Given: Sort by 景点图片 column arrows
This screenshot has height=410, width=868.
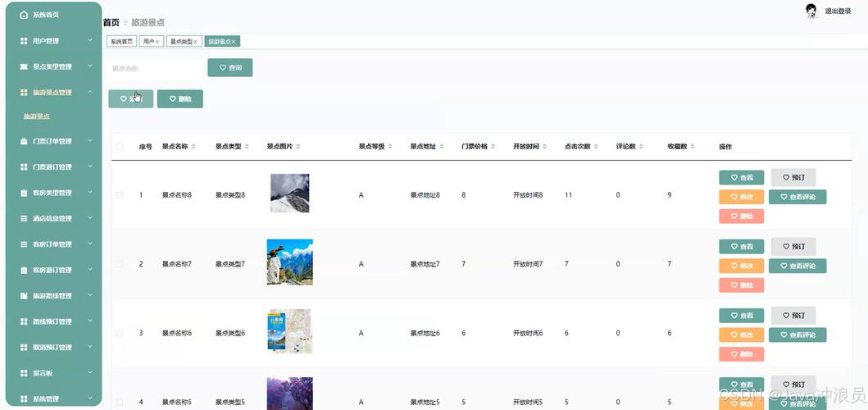Looking at the screenshot, I should tap(298, 147).
